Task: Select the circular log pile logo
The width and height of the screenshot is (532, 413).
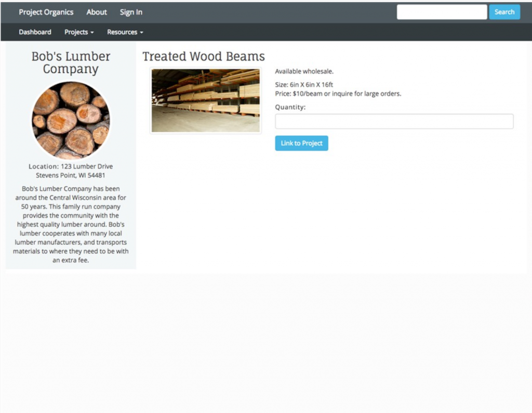Action: tap(71, 120)
